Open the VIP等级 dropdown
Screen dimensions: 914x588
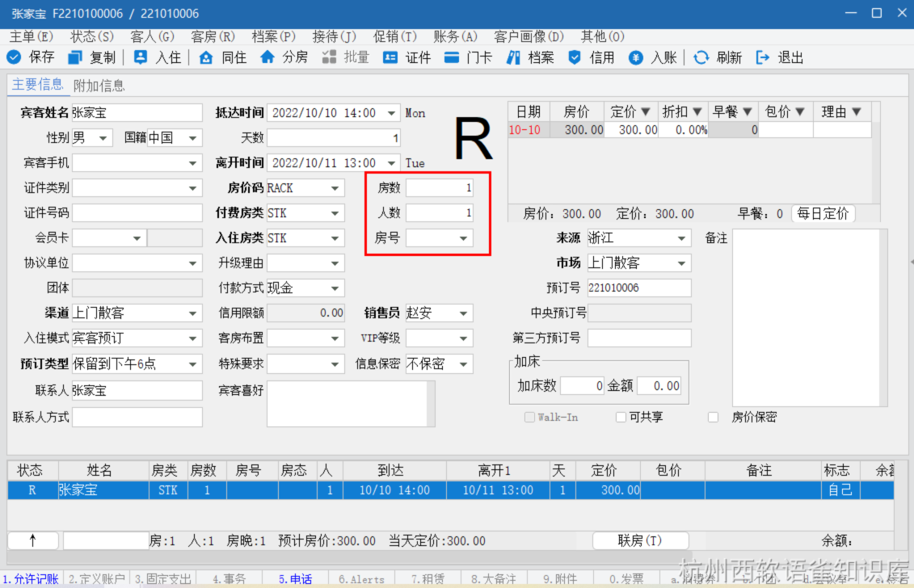[463, 338]
